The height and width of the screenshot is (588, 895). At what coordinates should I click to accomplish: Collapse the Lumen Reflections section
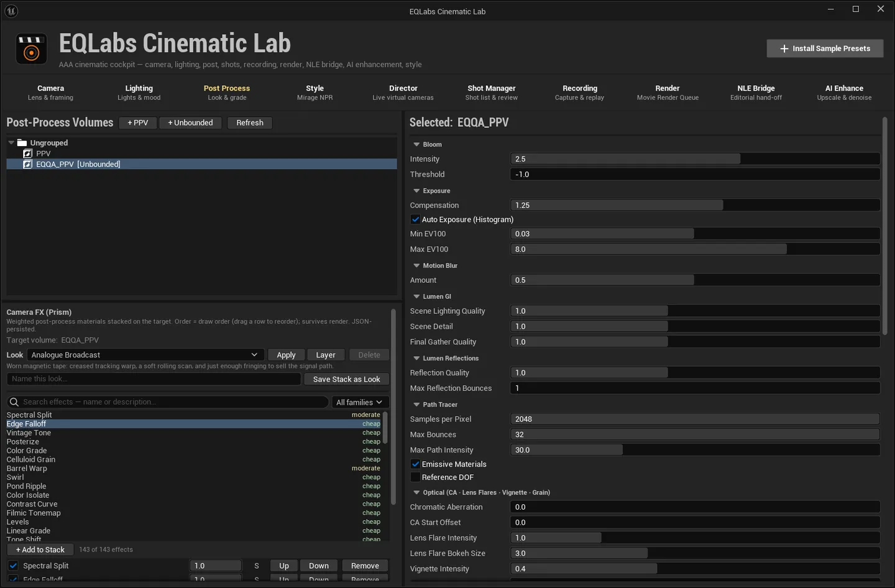(416, 358)
